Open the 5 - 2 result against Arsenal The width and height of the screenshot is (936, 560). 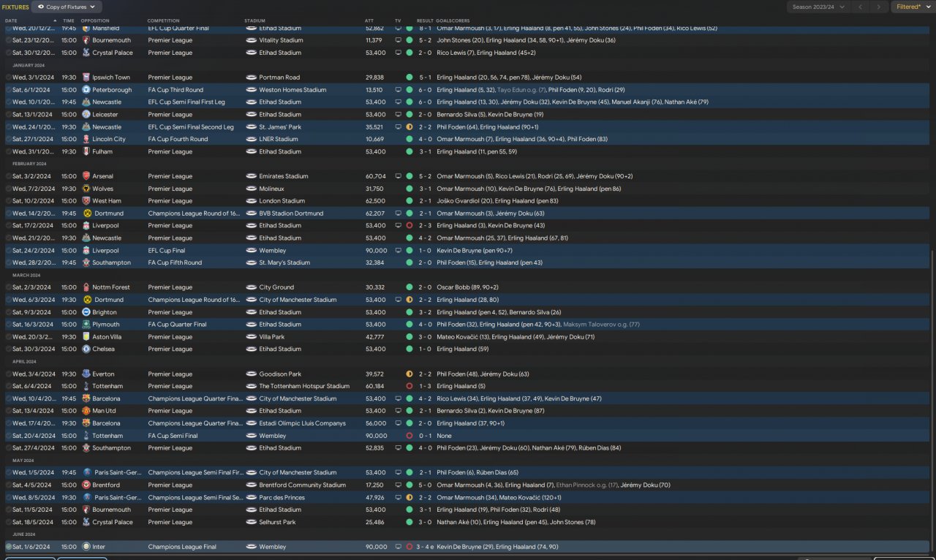tap(425, 176)
